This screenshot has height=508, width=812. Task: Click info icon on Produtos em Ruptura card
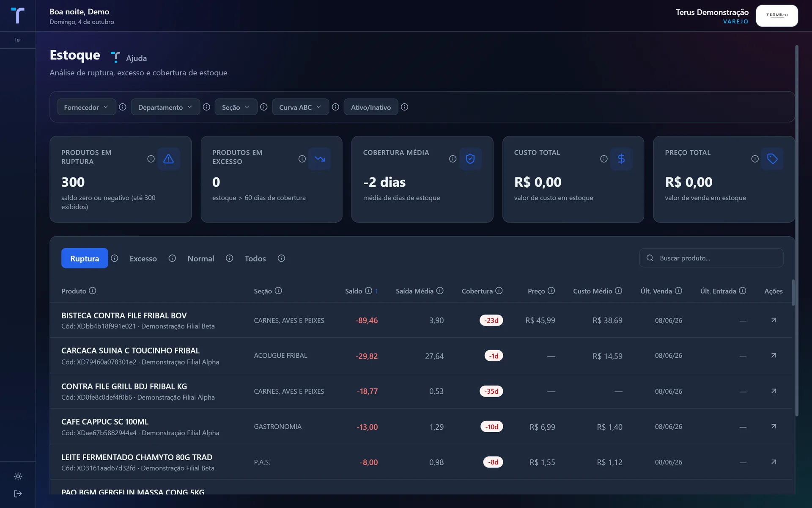pyautogui.click(x=151, y=159)
